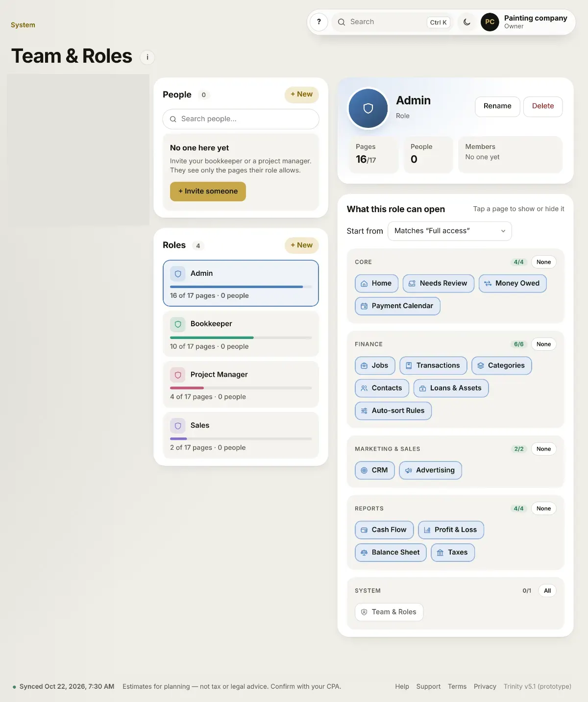Click the Pages 16/17 stat card
This screenshot has width=588, height=702.
point(373,154)
